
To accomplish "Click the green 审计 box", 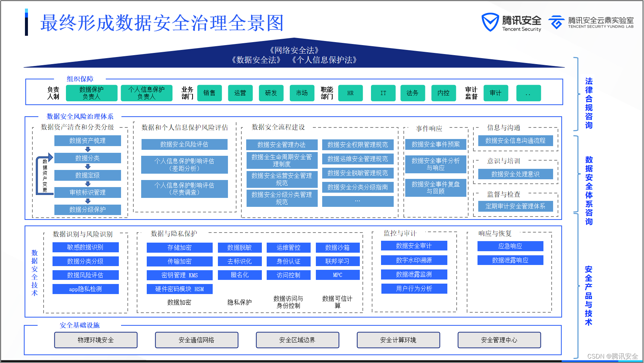I will [x=496, y=93].
